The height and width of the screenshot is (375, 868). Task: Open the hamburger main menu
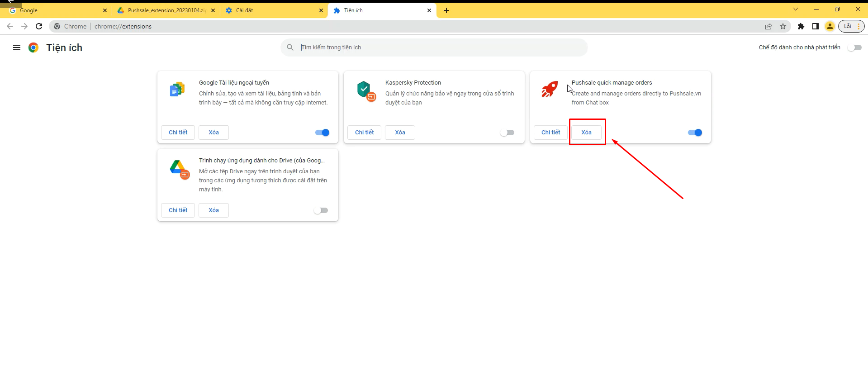(17, 47)
